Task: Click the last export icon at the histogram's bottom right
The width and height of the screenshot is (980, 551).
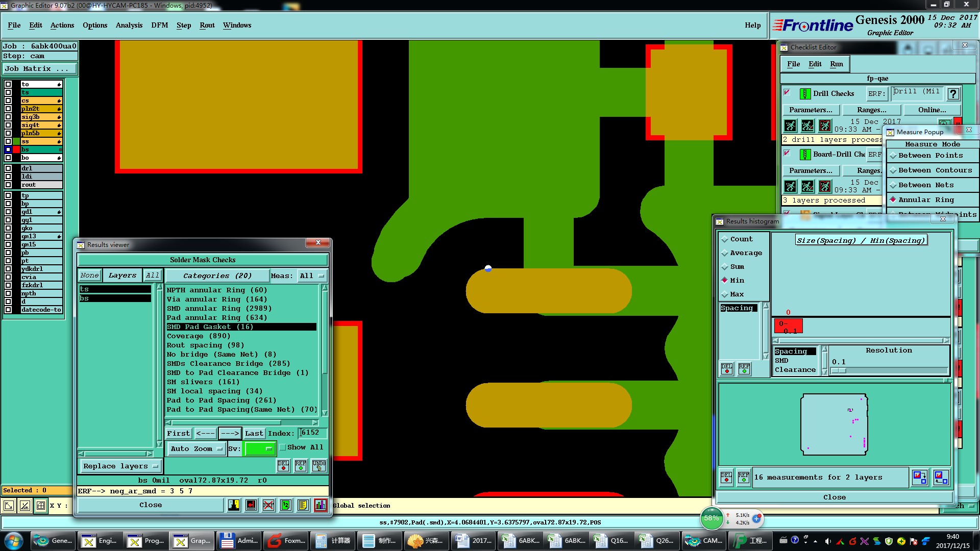Action: pos(941,478)
